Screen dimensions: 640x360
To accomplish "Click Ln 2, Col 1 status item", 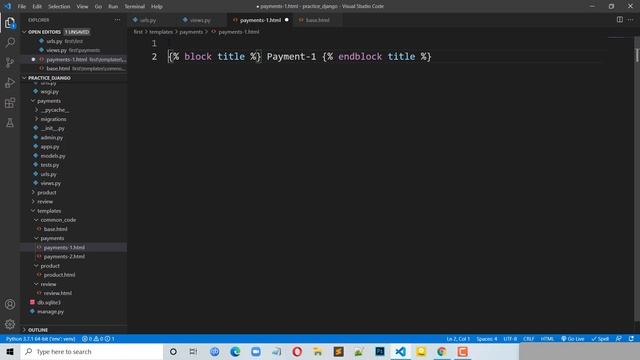I will click(x=458, y=339).
